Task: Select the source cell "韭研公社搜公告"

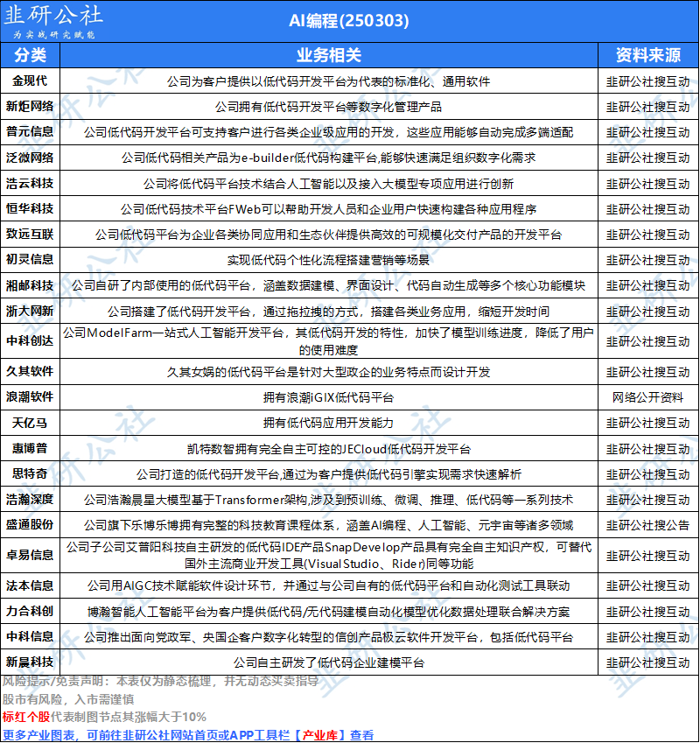Action: 647,525
